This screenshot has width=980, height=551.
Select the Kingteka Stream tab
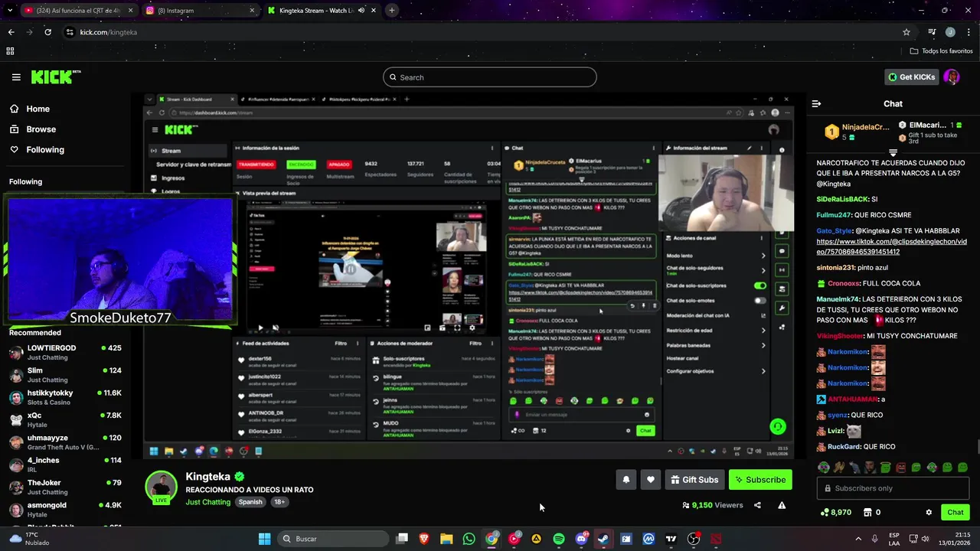coord(322,11)
